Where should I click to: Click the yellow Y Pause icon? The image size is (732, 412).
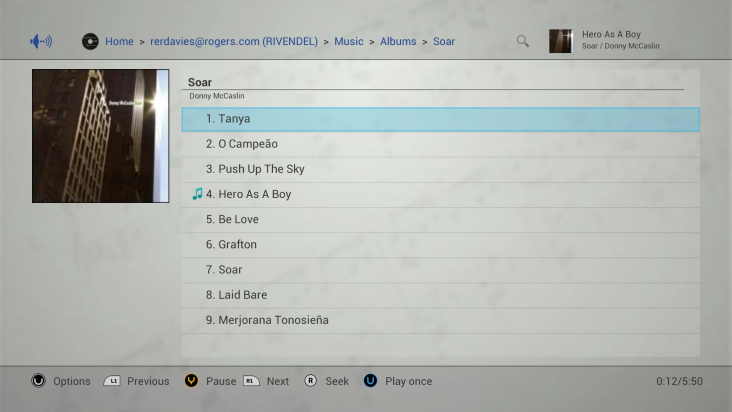pos(191,381)
